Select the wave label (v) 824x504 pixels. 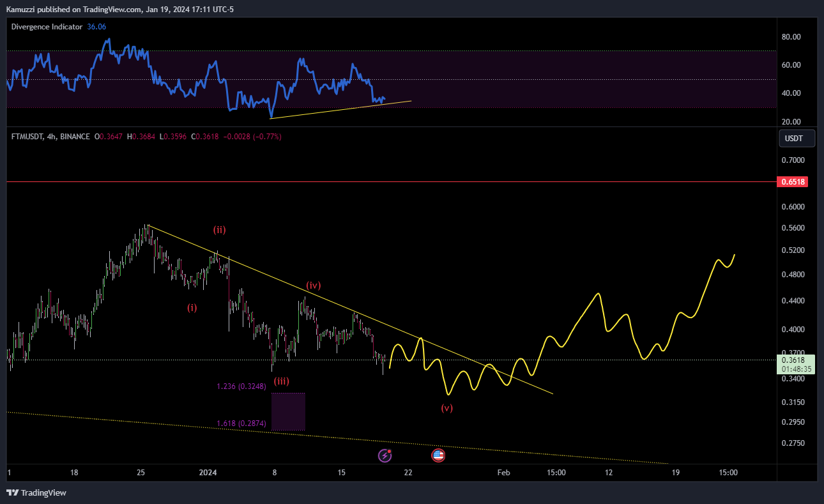click(x=446, y=408)
